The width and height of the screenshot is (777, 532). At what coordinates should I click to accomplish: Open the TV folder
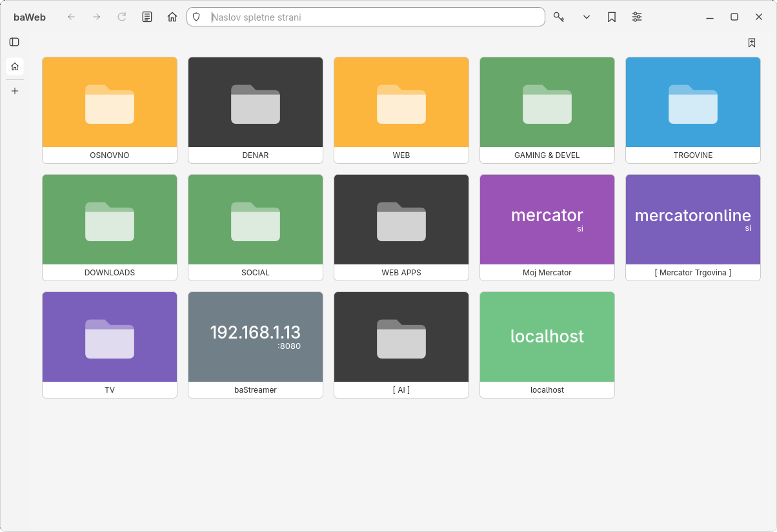[x=110, y=345]
